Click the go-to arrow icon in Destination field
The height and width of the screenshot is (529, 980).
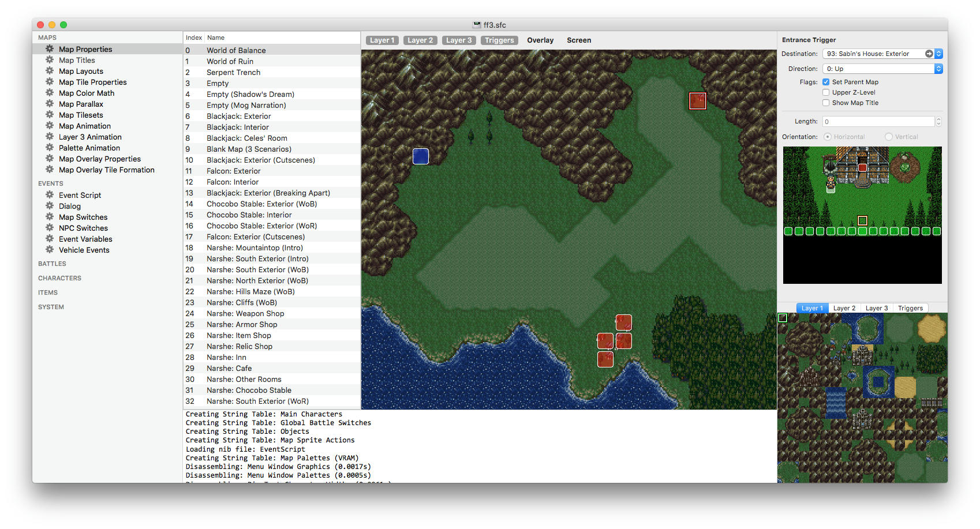[x=929, y=54]
